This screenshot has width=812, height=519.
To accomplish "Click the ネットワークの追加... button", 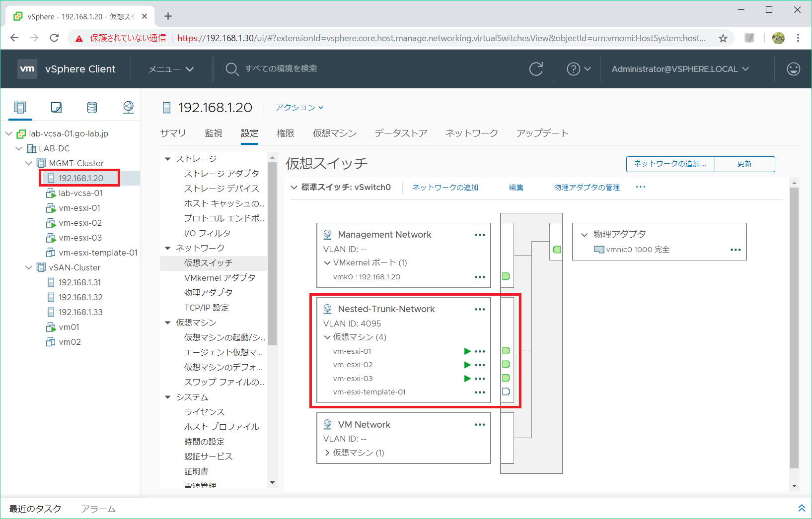I will point(670,164).
